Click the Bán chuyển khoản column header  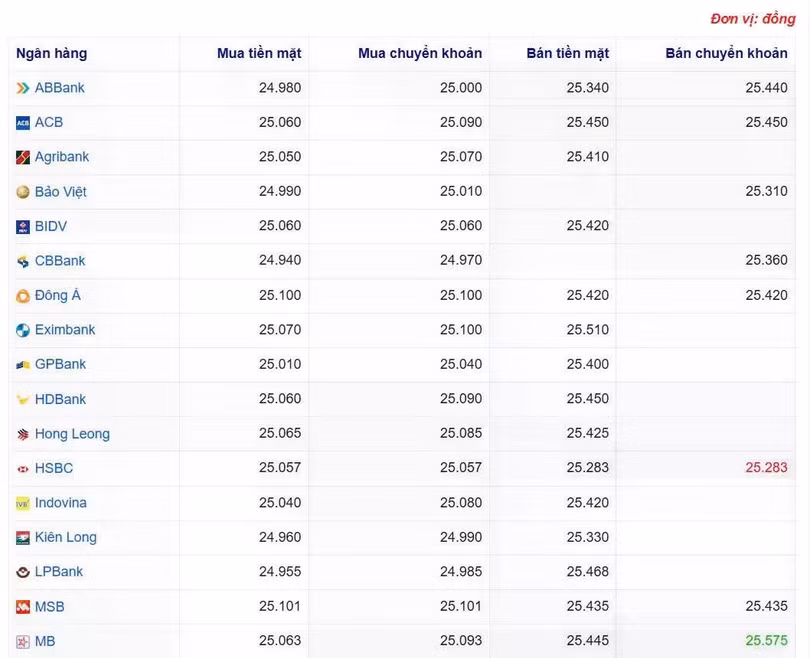tap(726, 54)
